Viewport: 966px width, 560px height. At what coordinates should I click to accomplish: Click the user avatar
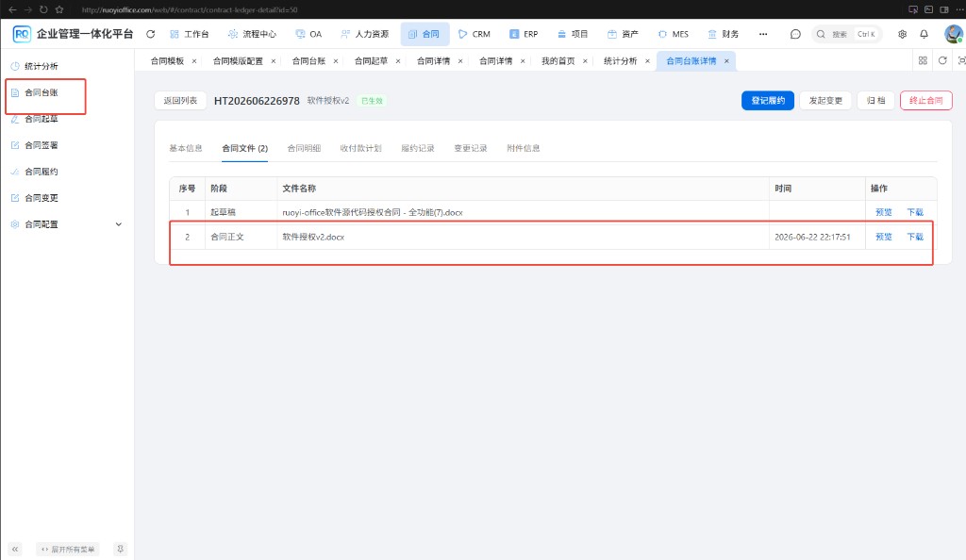pyautogui.click(x=954, y=34)
